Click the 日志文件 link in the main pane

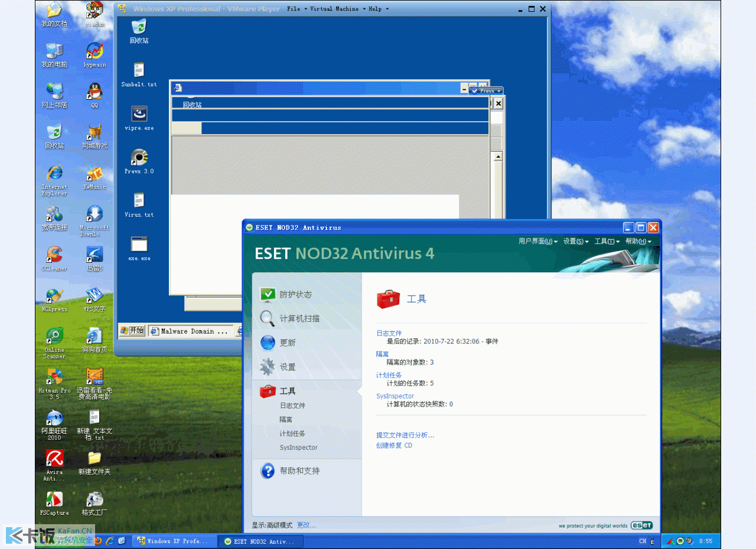click(x=389, y=333)
